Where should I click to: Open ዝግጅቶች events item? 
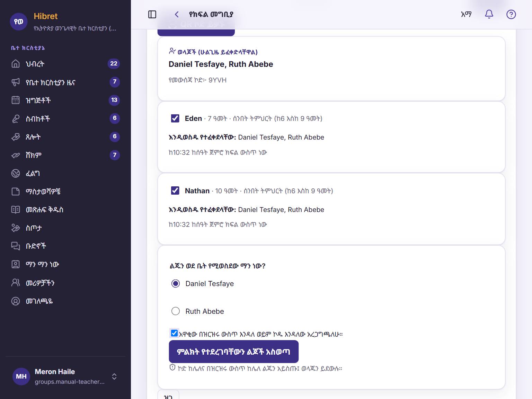[x=65, y=100]
